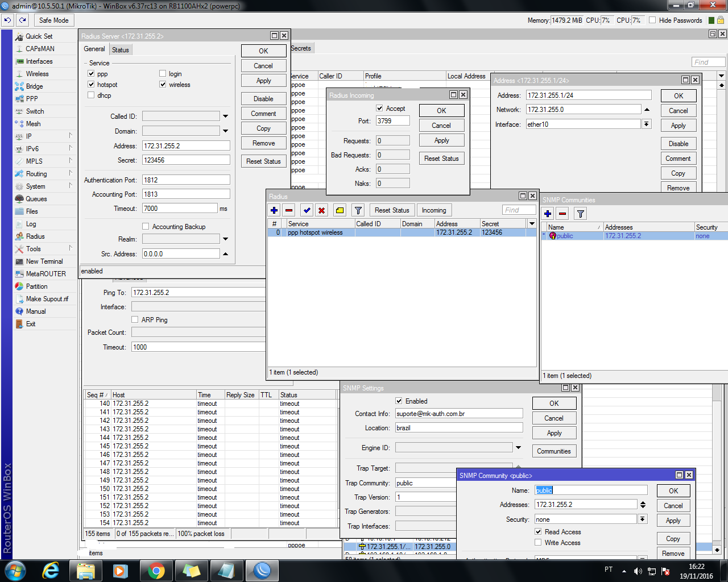Click the red X disable icon in Radius toolbar
The height and width of the screenshot is (582, 728).
click(x=322, y=210)
